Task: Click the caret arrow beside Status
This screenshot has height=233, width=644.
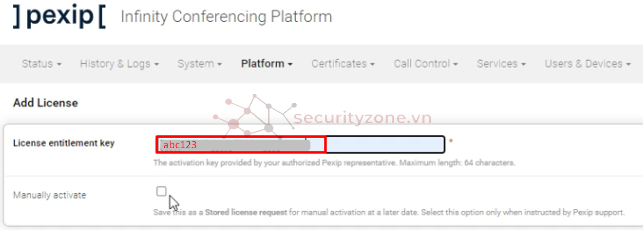Action: (x=59, y=64)
